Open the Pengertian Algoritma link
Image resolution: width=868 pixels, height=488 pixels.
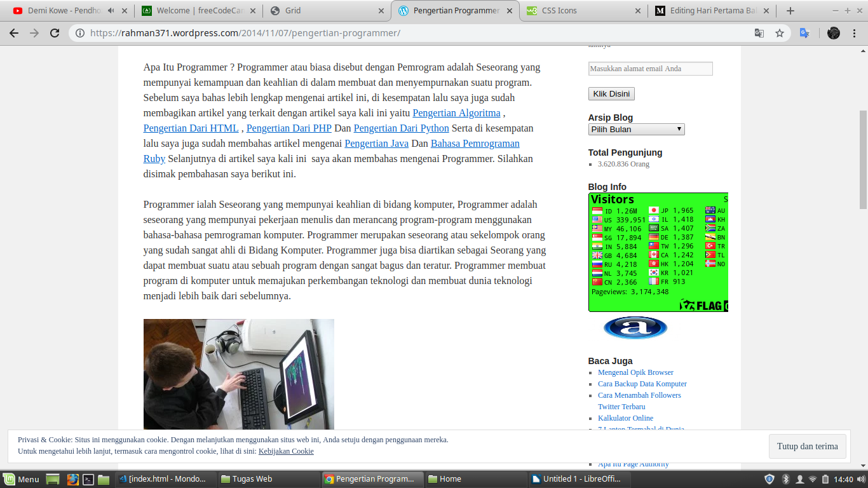tap(457, 113)
